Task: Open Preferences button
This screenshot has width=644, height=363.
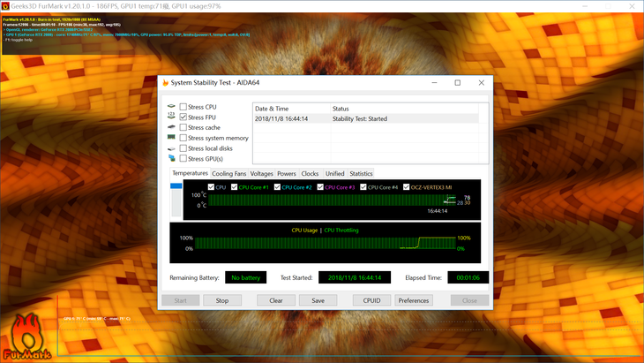Action: [x=414, y=300]
